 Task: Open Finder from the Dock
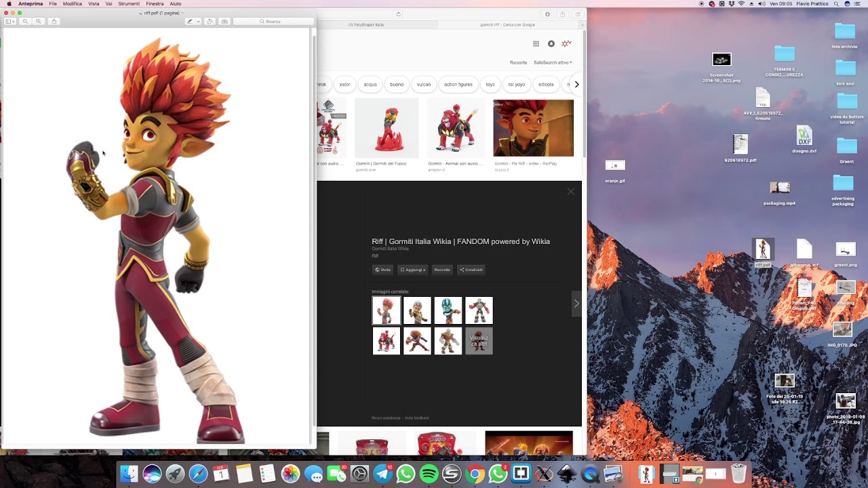[129, 474]
